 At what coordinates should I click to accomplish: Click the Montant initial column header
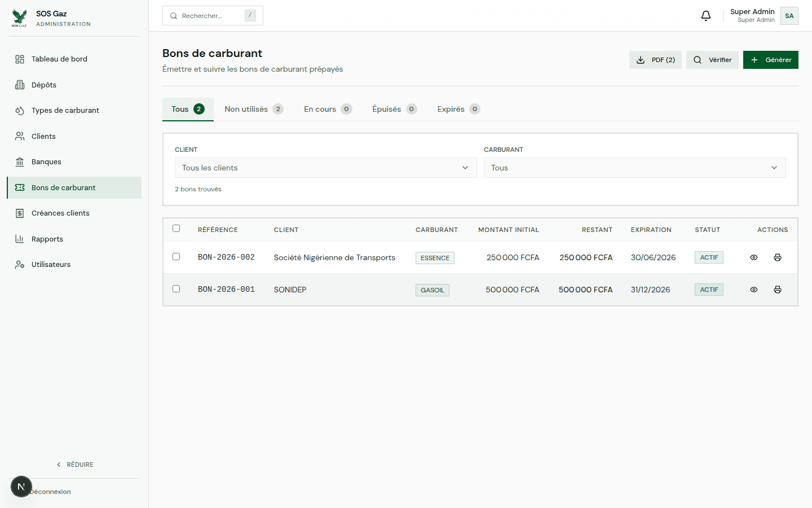click(509, 230)
